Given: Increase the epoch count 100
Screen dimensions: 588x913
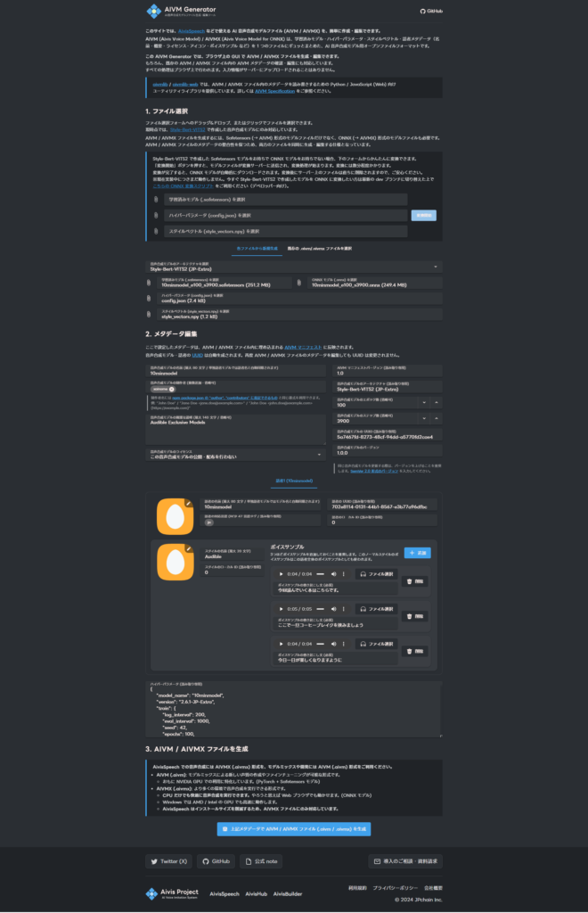Looking at the screenshot, I should [x=437, y=403].
